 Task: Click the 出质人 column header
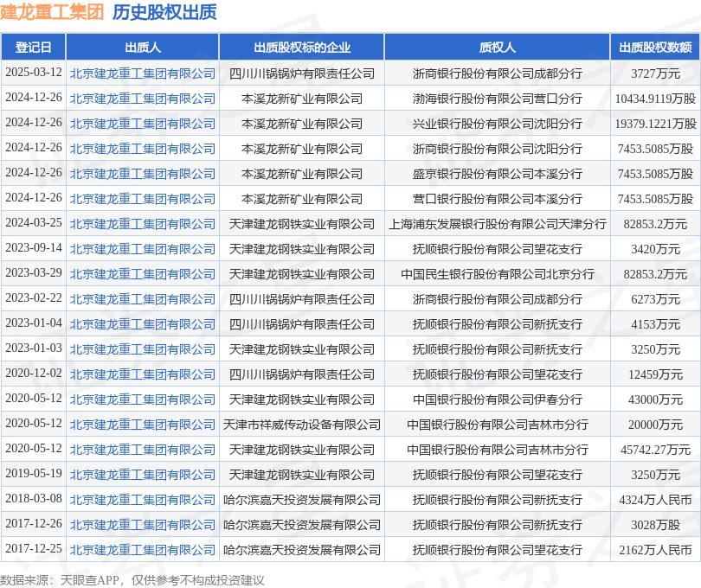143,47
